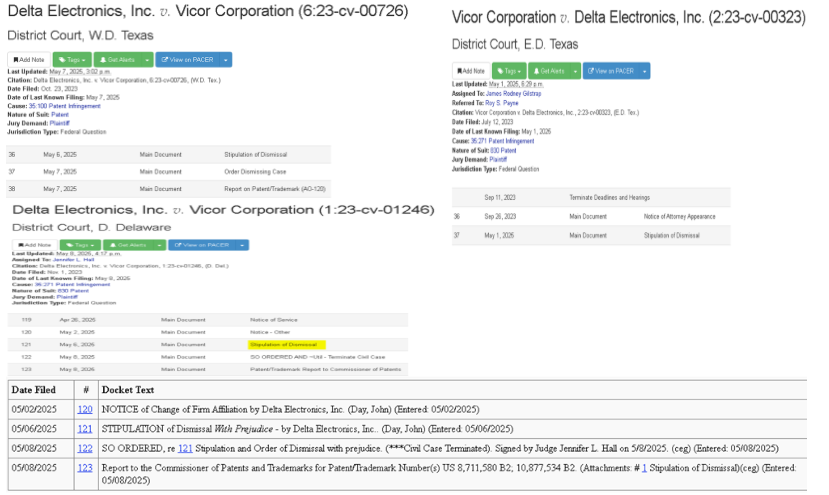Viewport: 829px width, 495px height.
Task: Open docket entry number 123 link
Action: 85,468
